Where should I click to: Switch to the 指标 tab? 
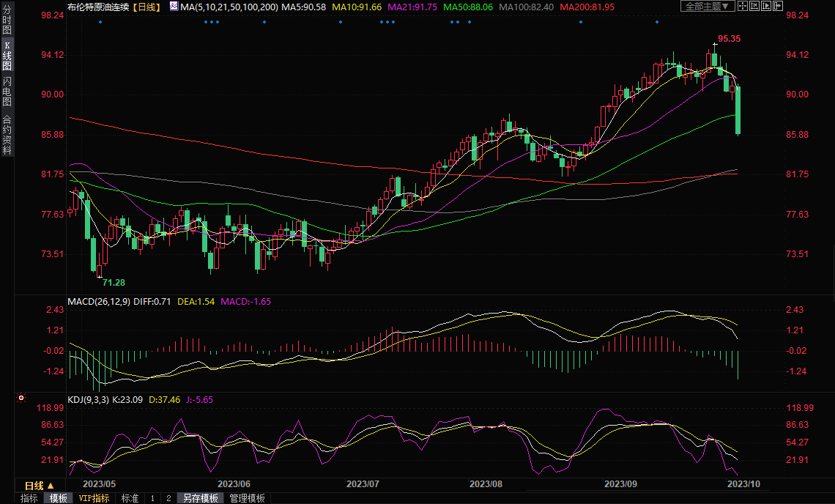29,498
